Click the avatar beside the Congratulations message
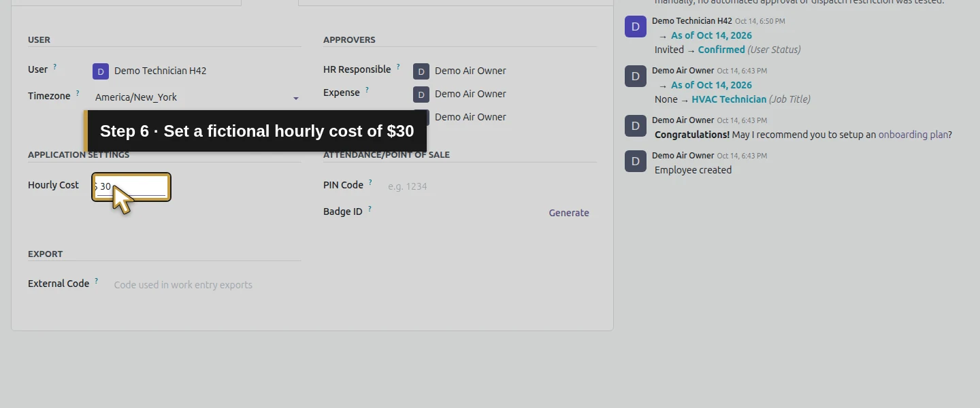Viewport: 980px width, 408px height. [636, 126]
